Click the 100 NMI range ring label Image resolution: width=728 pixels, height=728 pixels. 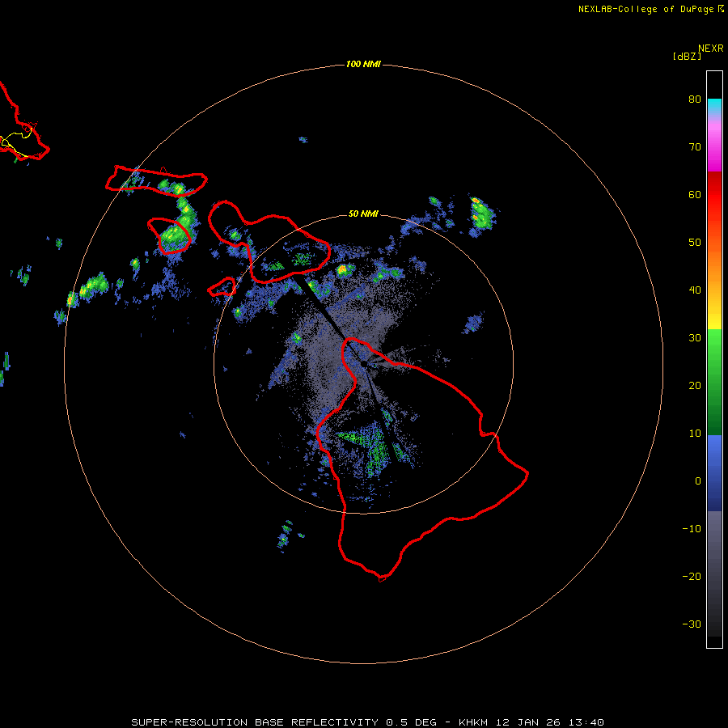tap(363, 64)
